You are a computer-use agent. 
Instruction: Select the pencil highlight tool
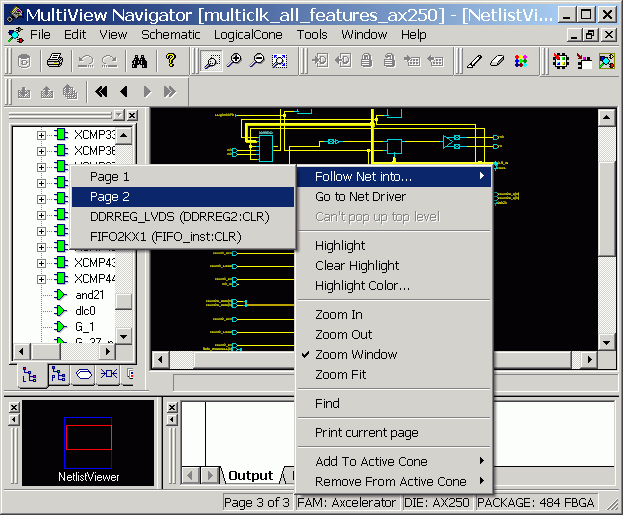coord(474,61)
